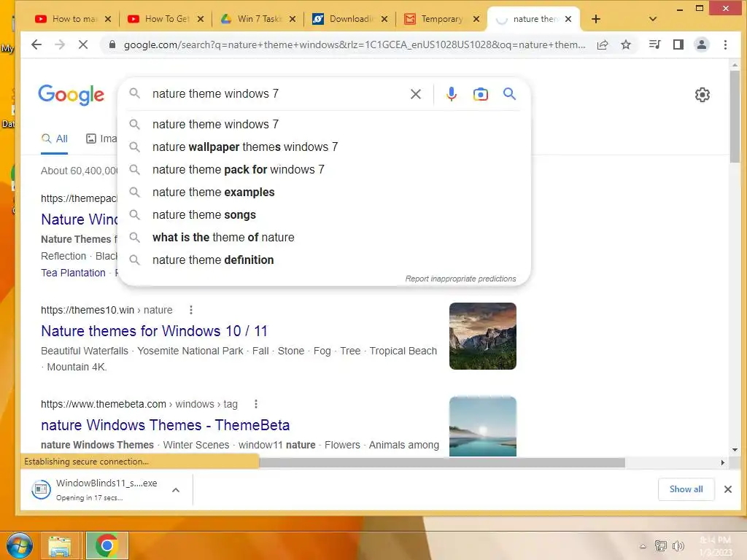Show hidden system tray icons
This screenshot has width=747, height=560.
pos(643,546)
